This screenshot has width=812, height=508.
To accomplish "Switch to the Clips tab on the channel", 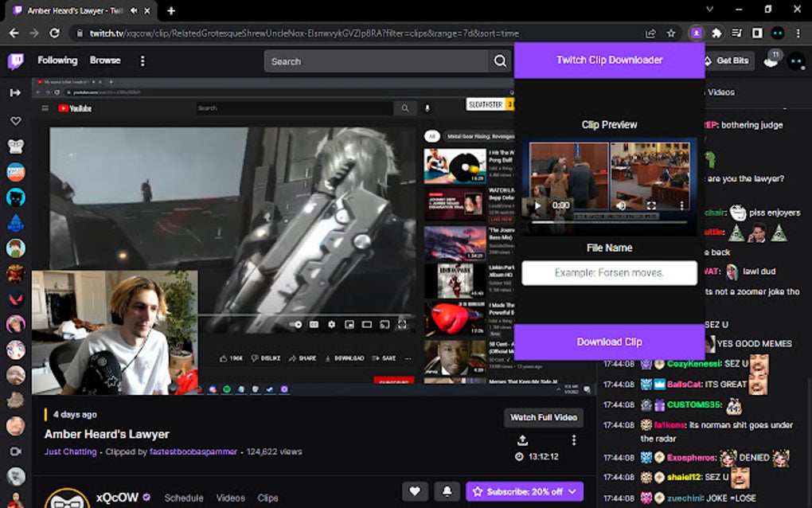I will click(267, 498).
